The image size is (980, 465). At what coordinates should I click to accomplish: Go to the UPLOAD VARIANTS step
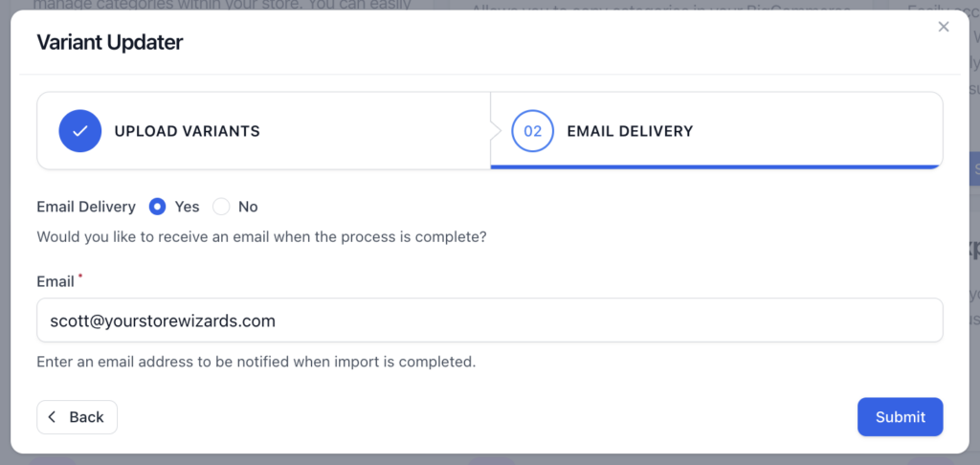tap(187, 131)
